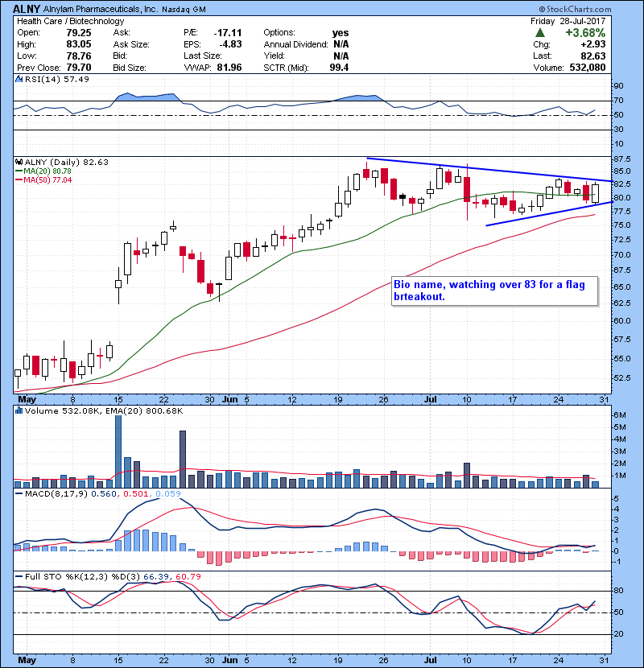Click the Volume 532,080 value in header
This screenshot has width=644, height=668.
click(588, 68)
